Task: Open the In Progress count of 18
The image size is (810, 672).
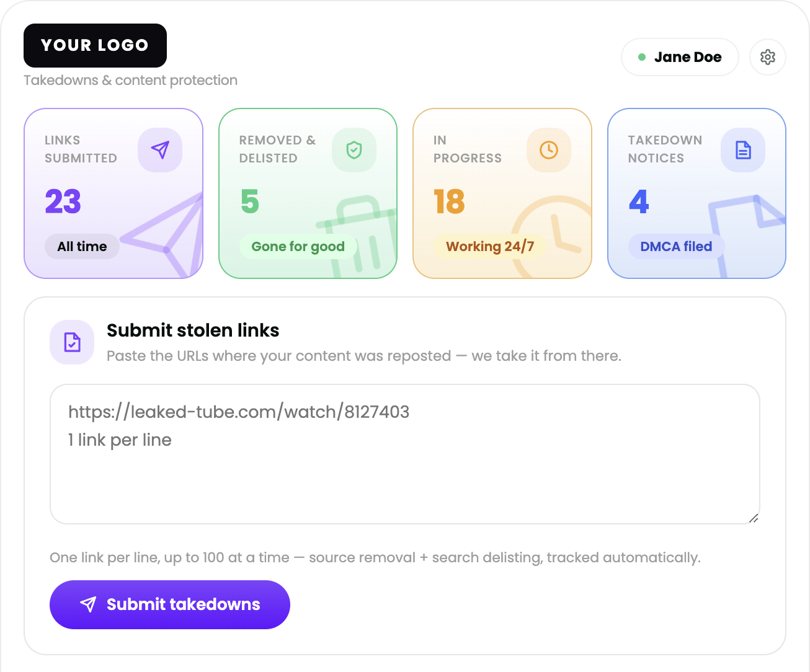Action: pyautogui.click(x=449, y=201)
